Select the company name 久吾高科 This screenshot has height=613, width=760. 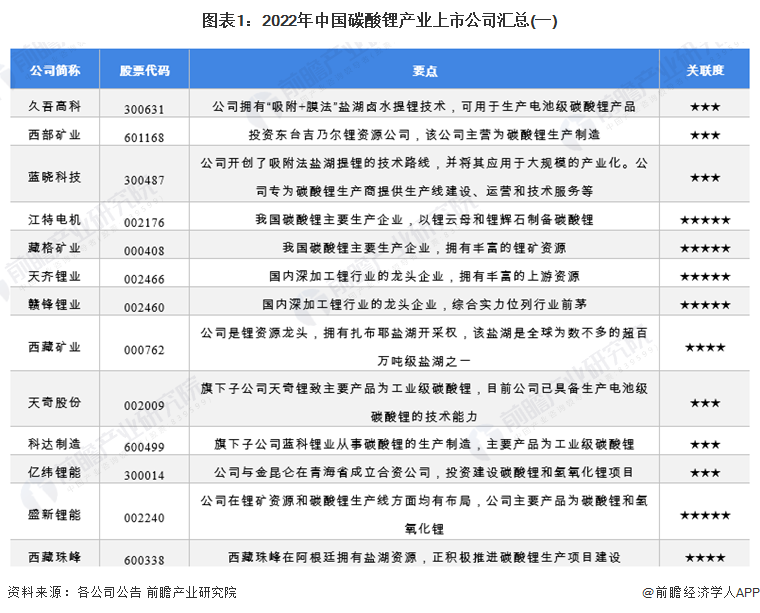54,106
